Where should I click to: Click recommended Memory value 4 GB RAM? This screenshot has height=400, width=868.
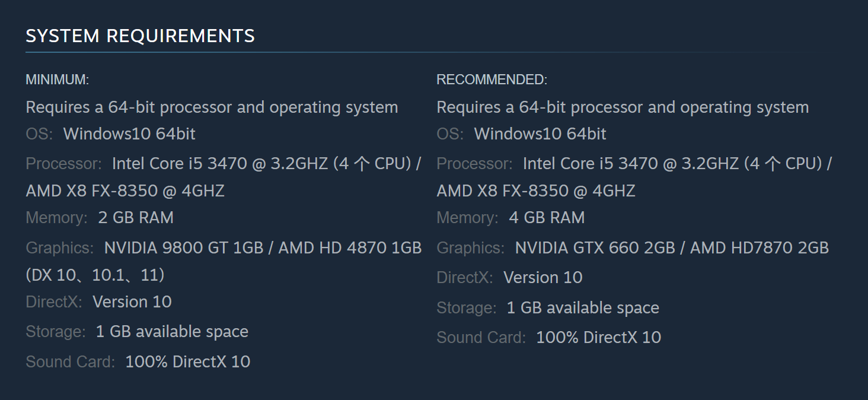[x=547, y=218]
